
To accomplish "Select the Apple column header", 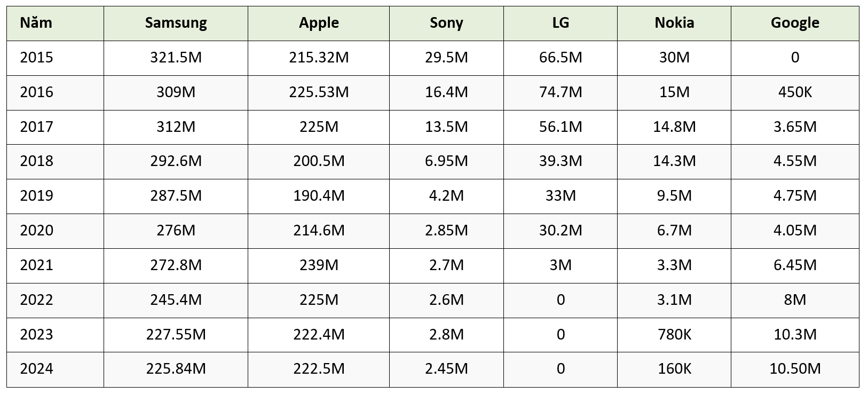I will 319,23.
